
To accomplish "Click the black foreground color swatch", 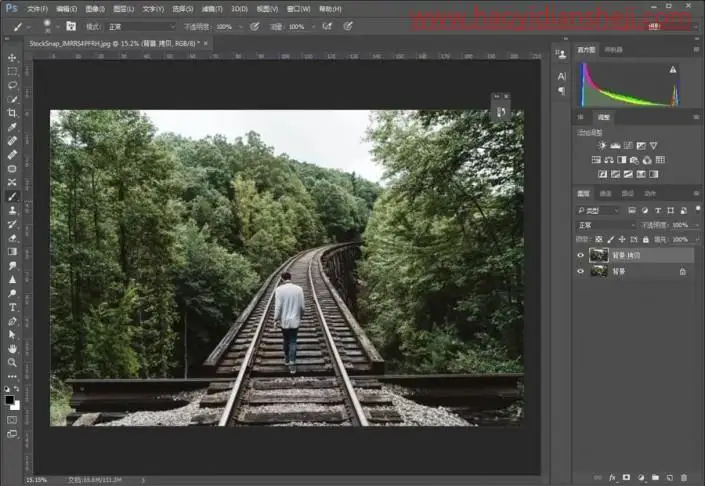I will click(9, 400).
